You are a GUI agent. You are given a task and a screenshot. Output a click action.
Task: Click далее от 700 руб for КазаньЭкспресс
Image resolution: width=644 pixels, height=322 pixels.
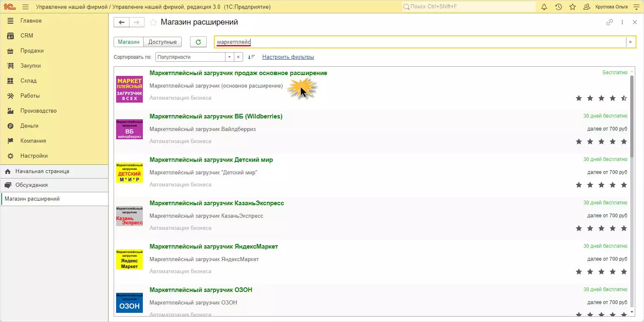pos(607,216)
